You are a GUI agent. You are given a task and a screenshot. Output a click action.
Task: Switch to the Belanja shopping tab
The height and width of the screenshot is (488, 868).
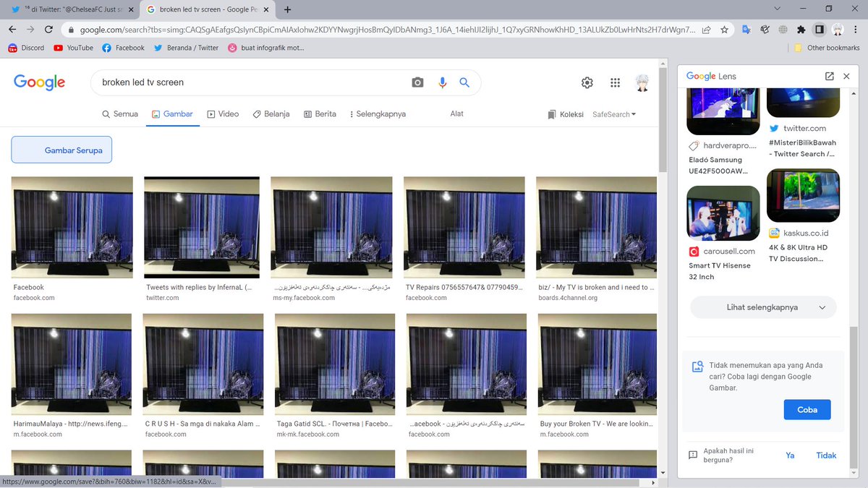point(271,114)
